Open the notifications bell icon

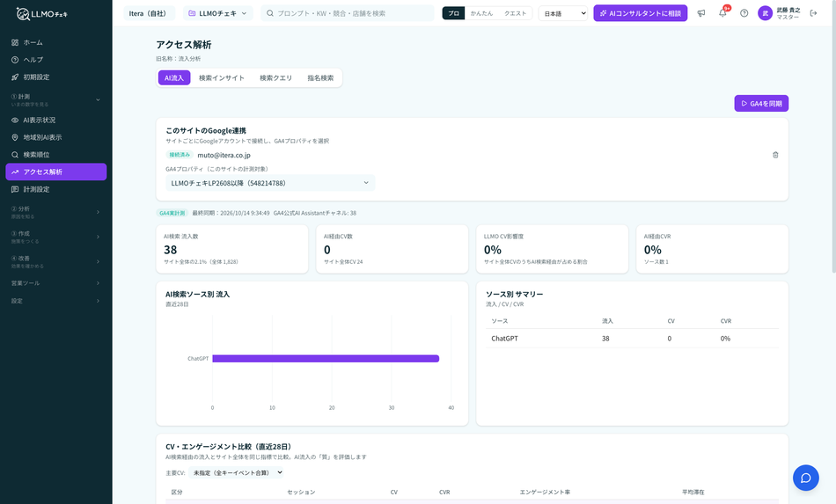723,13
